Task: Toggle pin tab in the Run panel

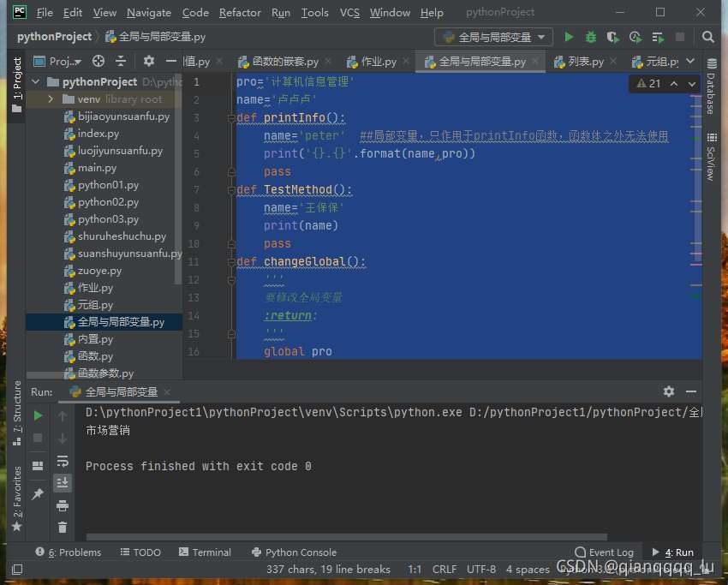Action: coord(38,494)
